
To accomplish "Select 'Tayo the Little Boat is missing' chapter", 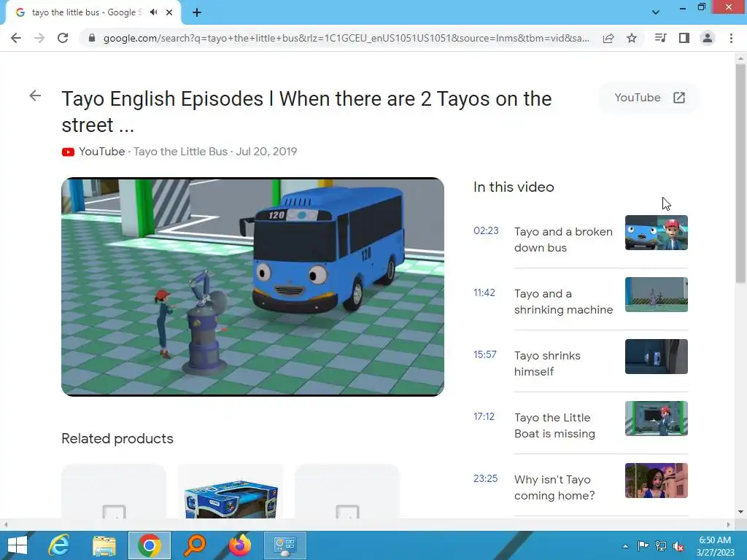I will pyautogui.click(x=554, y=425).
